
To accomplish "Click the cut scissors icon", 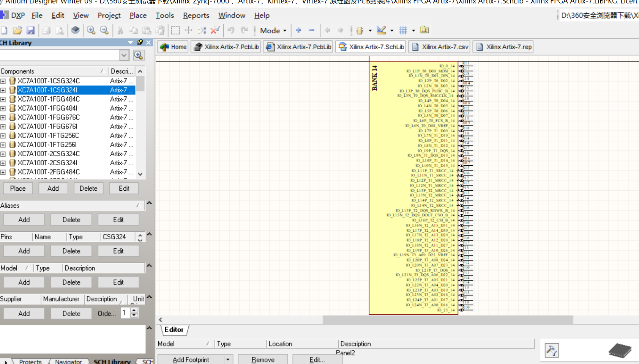I will pos(120,30).
